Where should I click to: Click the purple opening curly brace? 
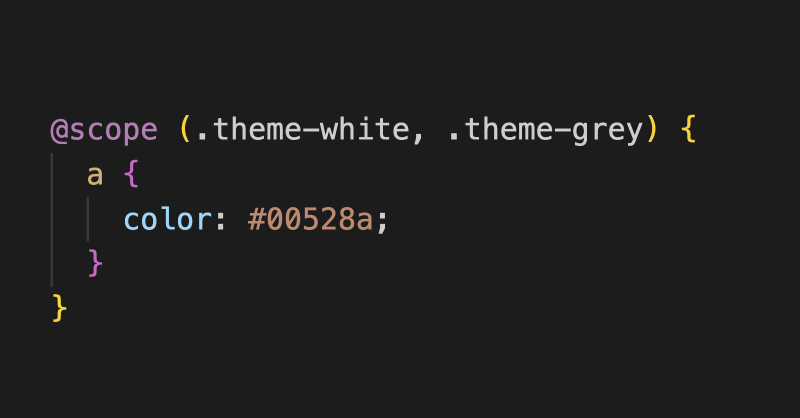(131, 175)
